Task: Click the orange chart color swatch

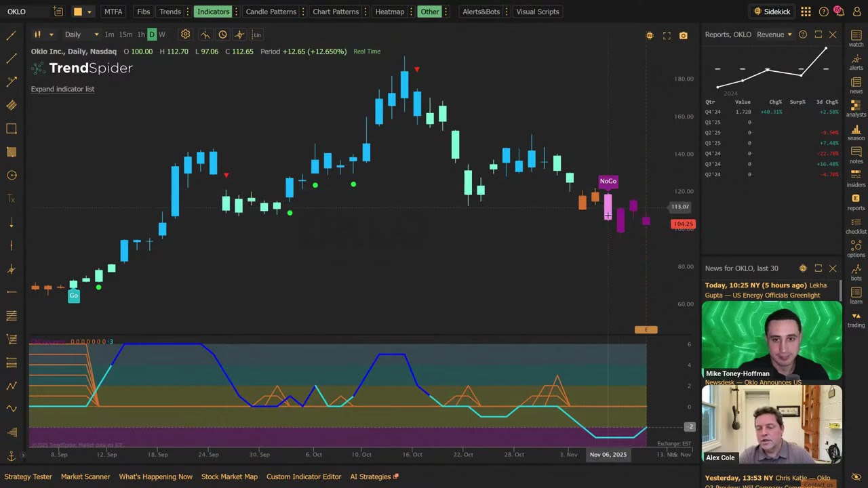Action: pyautogui.click(x=77, y=12)
